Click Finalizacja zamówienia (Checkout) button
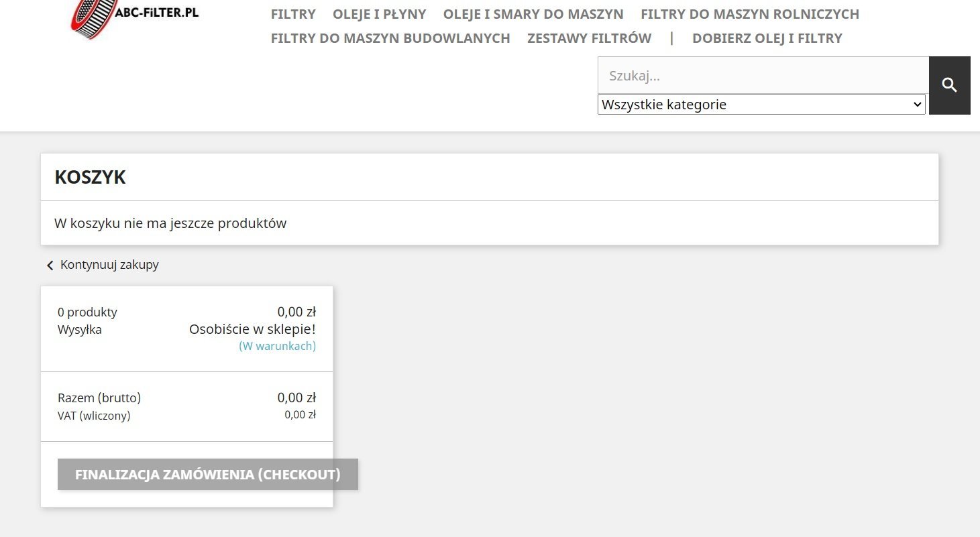 coord(208,475)
